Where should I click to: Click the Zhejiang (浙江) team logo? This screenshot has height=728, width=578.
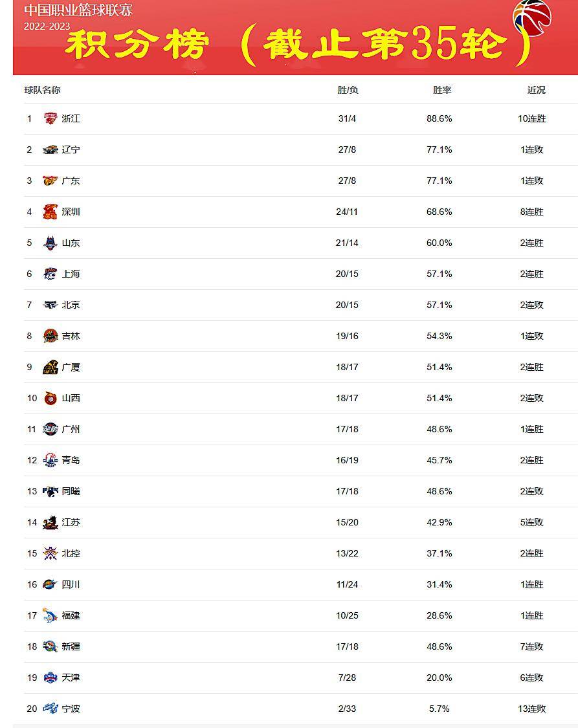pos(50,118)
